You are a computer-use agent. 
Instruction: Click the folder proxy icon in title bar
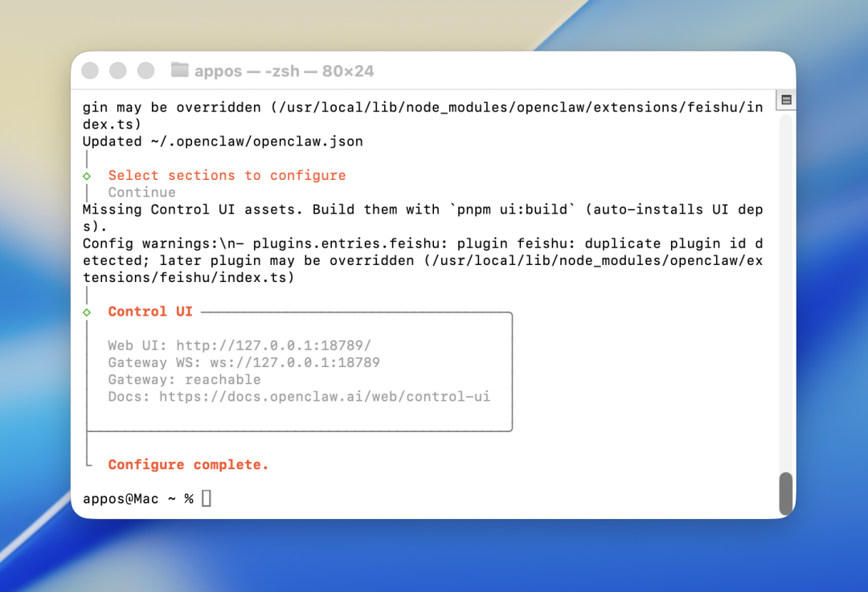pyautogui.click(x=180, y=71)
